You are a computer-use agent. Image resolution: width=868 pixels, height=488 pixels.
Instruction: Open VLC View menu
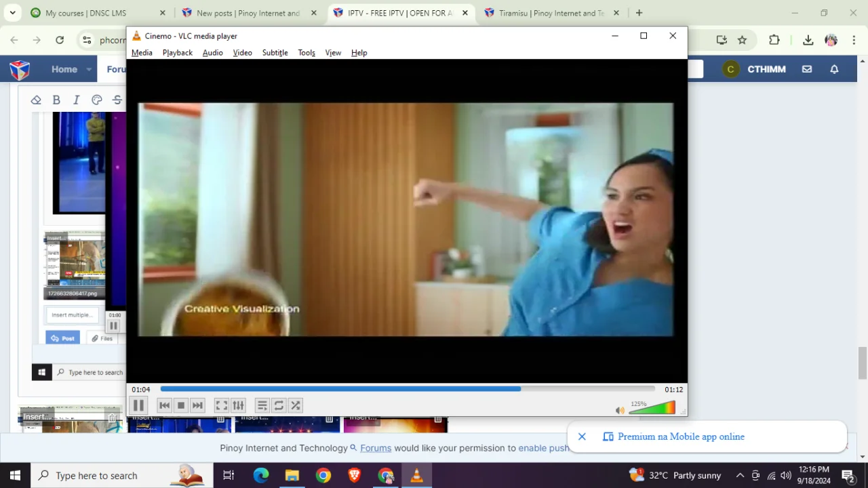(x=333, y=53)
